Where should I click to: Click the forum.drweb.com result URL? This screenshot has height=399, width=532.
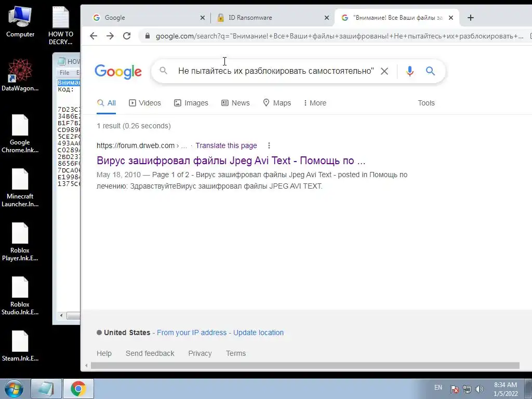point(142,145)
